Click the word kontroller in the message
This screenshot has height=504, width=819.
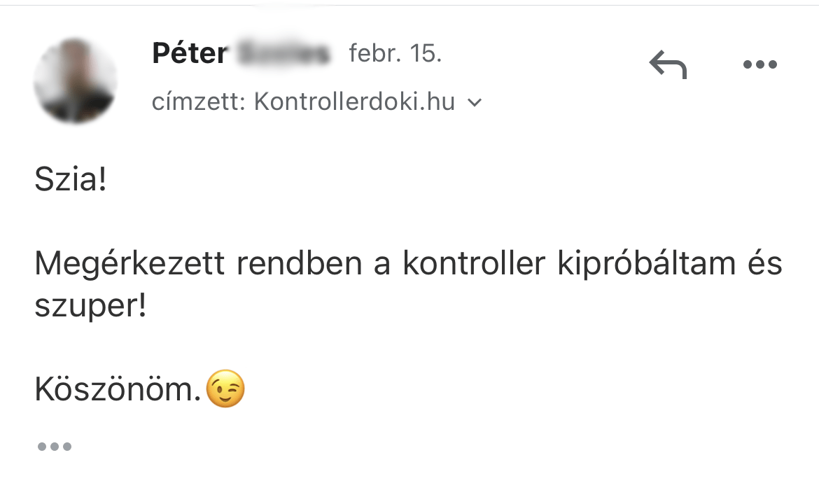click(473, 264)
